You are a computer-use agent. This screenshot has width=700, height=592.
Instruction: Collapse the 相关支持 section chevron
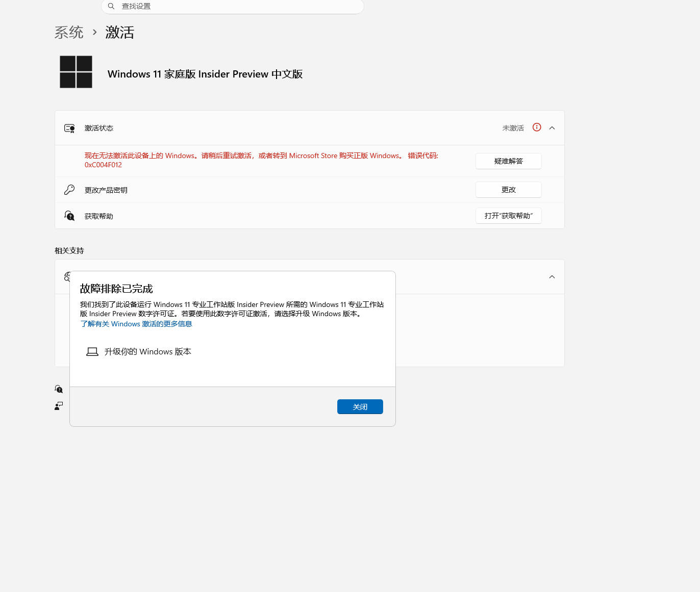[x=552, y=277]
